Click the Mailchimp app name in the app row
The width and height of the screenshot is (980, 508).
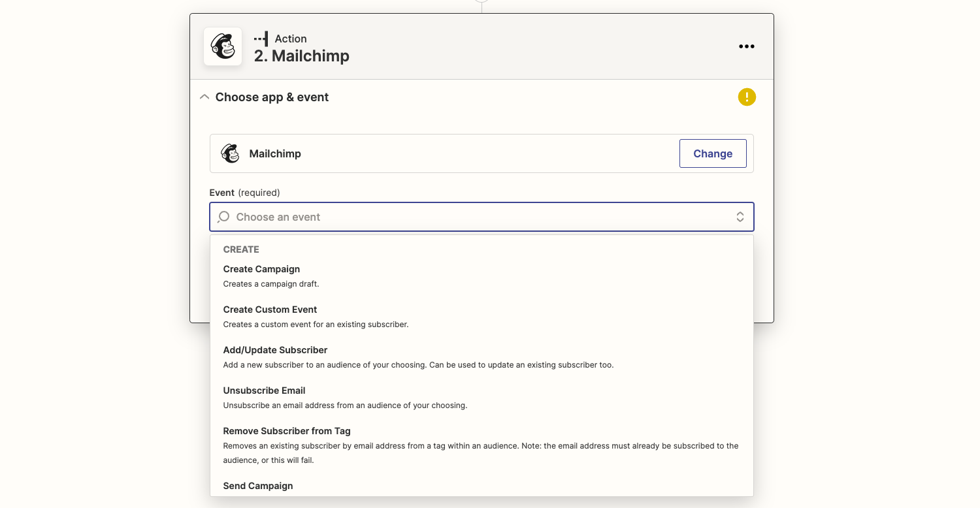pyautogui.click(x=275, y=153)
